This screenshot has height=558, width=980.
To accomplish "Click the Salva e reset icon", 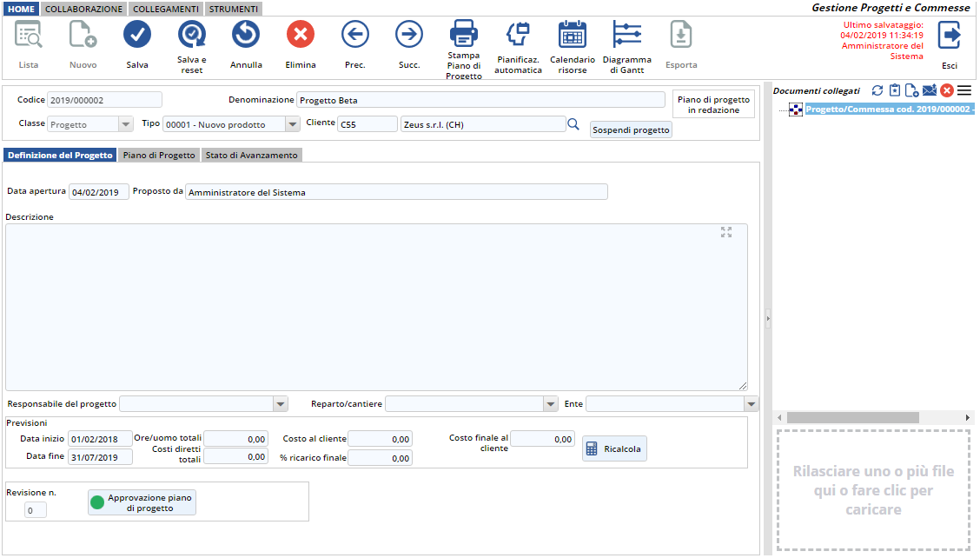I will (x=192, y=35).
